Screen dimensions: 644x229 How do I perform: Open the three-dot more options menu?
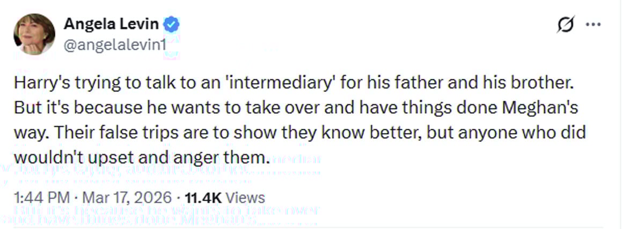(x=592, y=25)
